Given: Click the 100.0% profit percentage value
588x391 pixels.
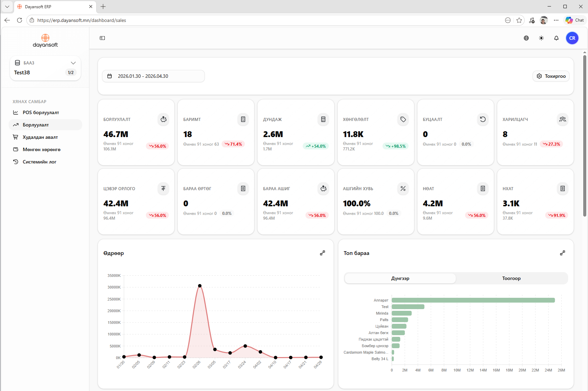Looking at the screenshot, I should pyautogui.click(x=357, y=204).
